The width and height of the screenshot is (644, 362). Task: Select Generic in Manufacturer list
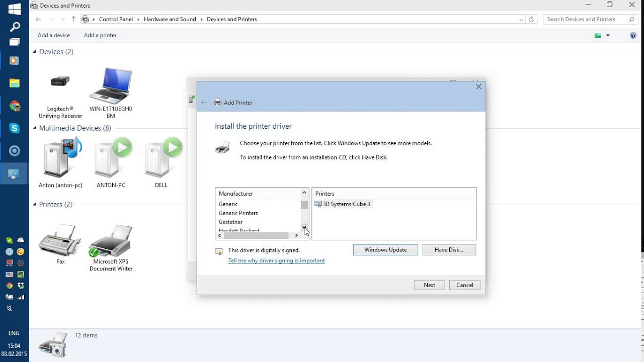pyautogui.click(x=228, y=204)
